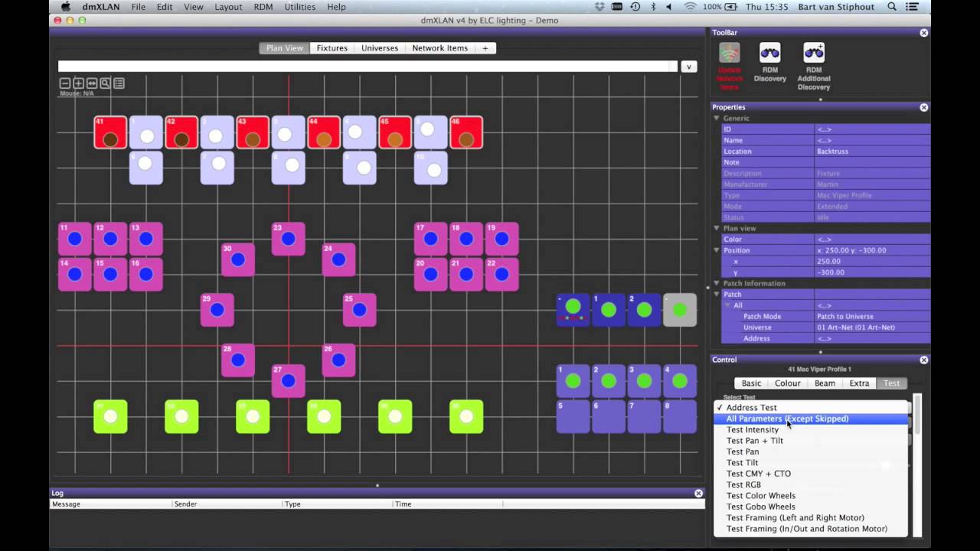Open the Extra control tab
The width and height of the screenshot is (980, 551).
[x=859, y=383]
